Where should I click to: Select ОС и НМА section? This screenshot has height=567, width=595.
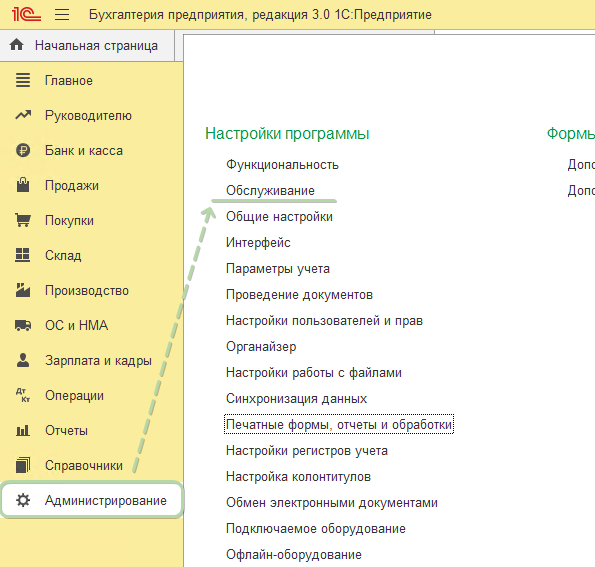point(76,326)
